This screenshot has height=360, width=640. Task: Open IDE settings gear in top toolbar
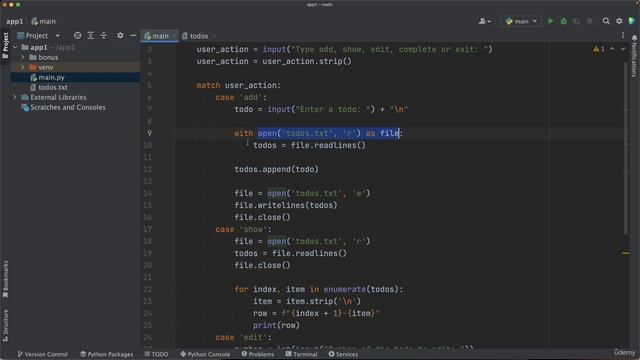click(x=619, y=21)
